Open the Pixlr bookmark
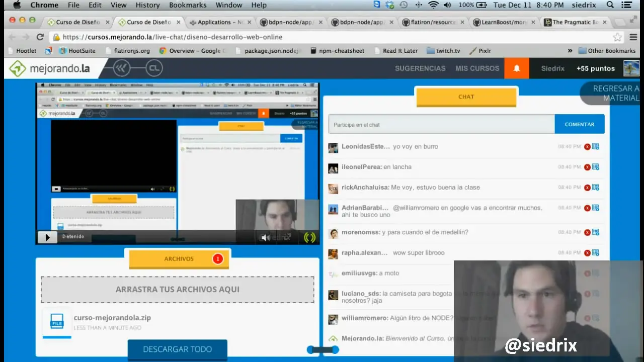 tap(480, 51)
